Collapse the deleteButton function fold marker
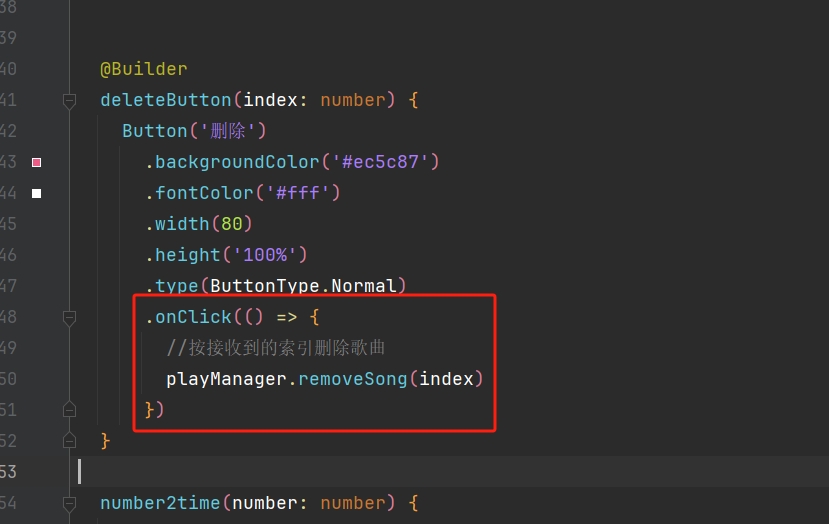The height and width of the screenshot is (524, 829). point(69,100)
